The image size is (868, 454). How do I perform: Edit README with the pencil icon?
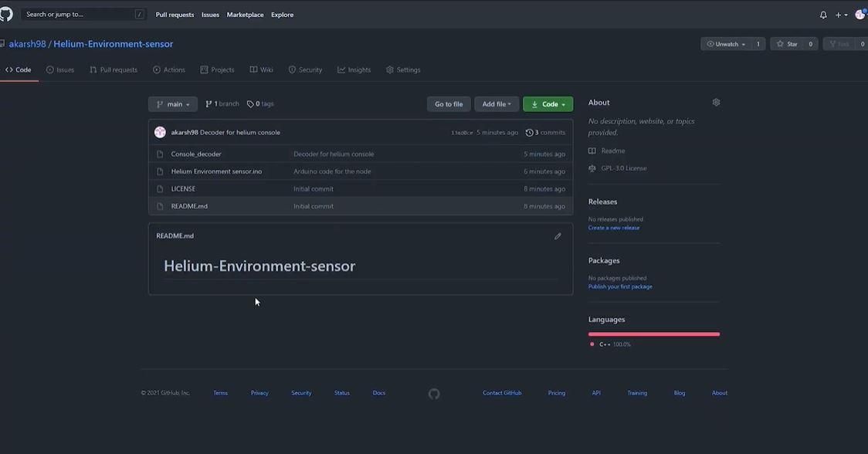click(558, 235)
